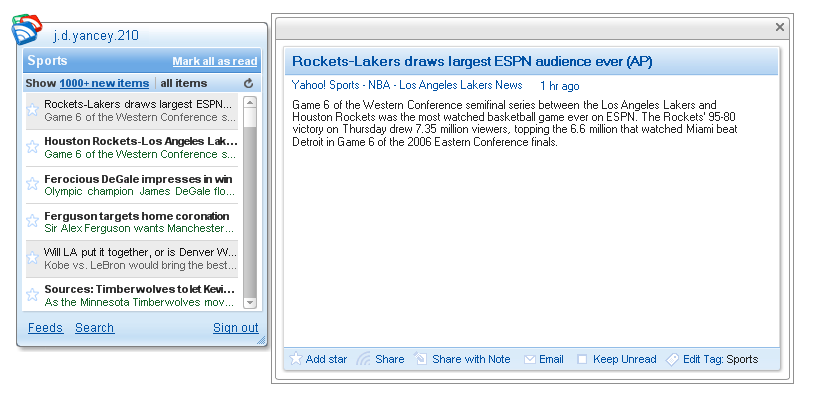Click snippet 'Olympic champion James DeGale flo...'
The image size is (813, 409).
pos(139,191)
